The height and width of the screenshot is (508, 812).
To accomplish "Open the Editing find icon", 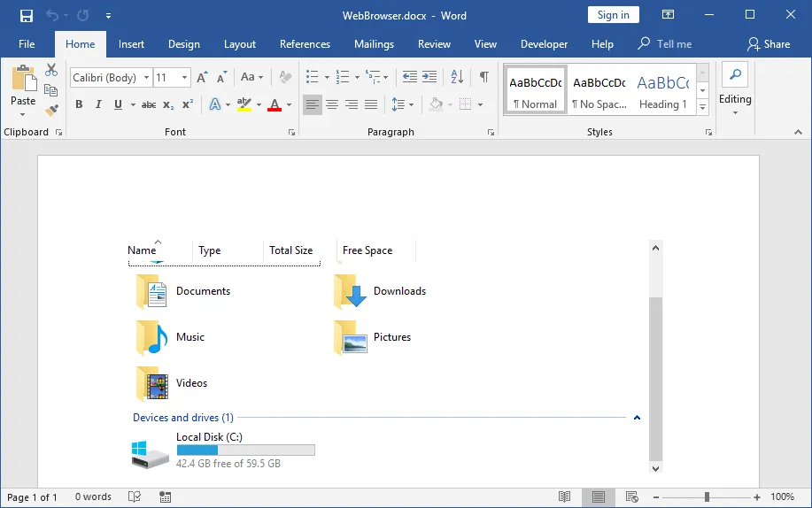I will (735, 75).
